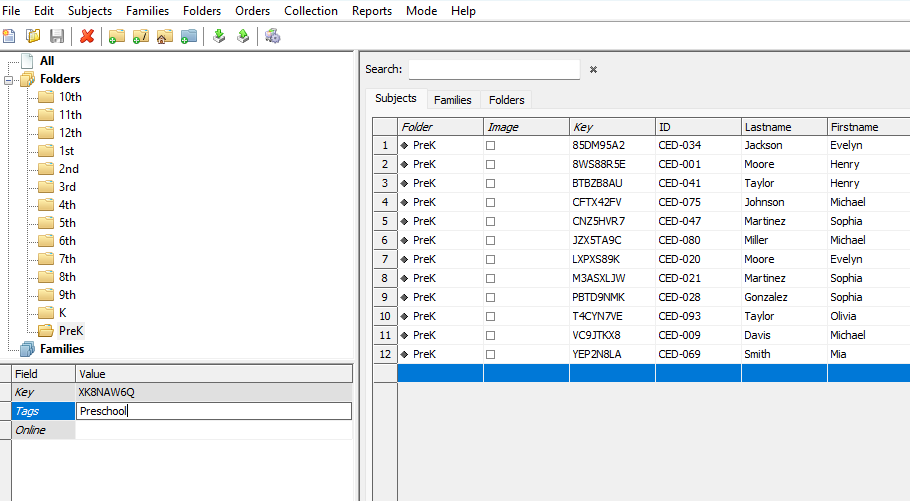The height and width of the screenshot is (501, 910).
Task: Select the Families node in tree
Action: 62,349
